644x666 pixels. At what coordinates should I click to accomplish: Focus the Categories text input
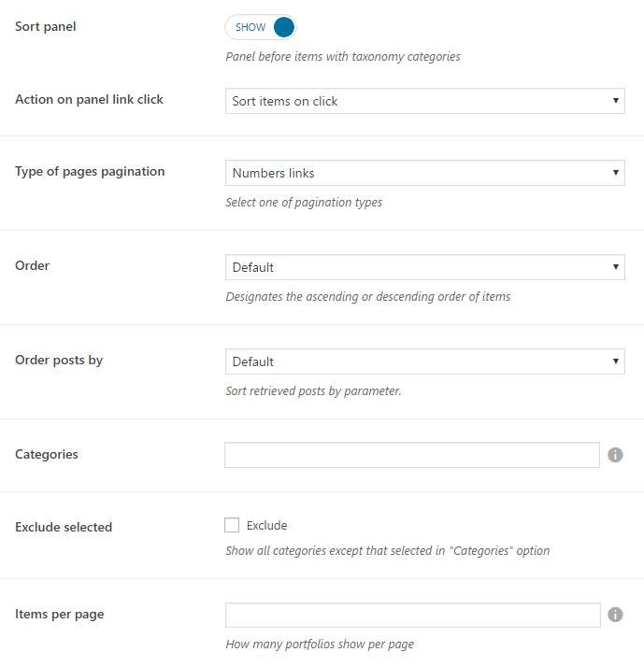pyautogui.click(x=411, y=455)
